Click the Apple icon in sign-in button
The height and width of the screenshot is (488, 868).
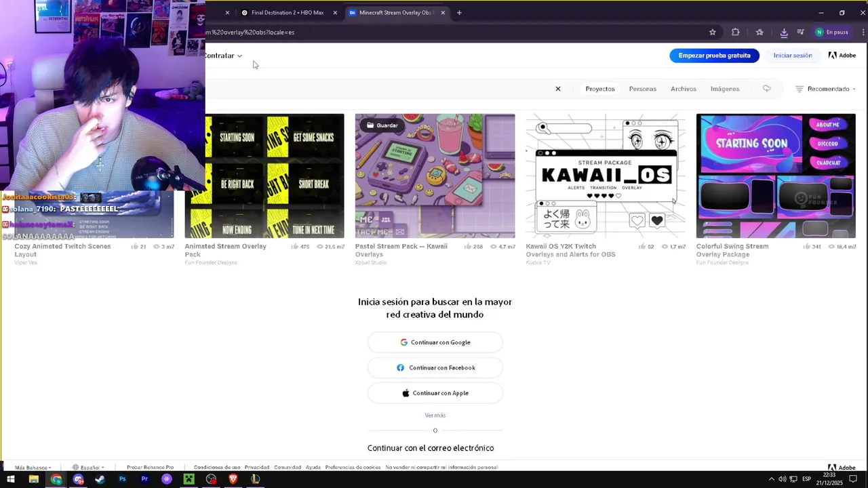click(406, 393)
